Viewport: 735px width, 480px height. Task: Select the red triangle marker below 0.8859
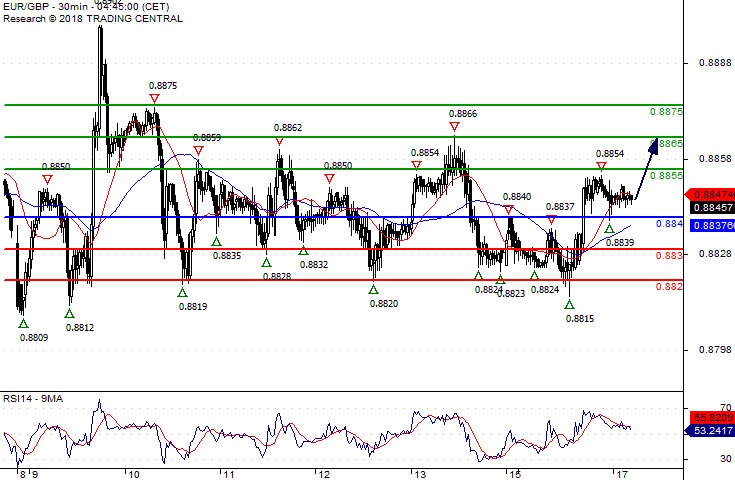(x=198, y=150)
